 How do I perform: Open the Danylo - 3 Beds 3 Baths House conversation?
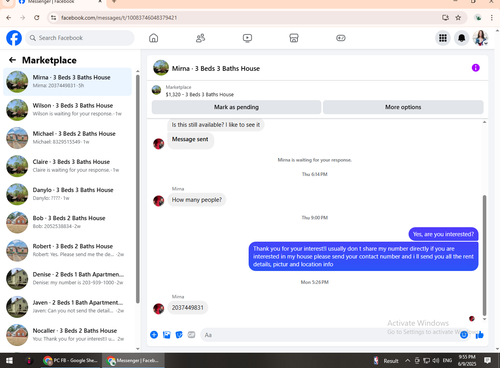point(67,194)
